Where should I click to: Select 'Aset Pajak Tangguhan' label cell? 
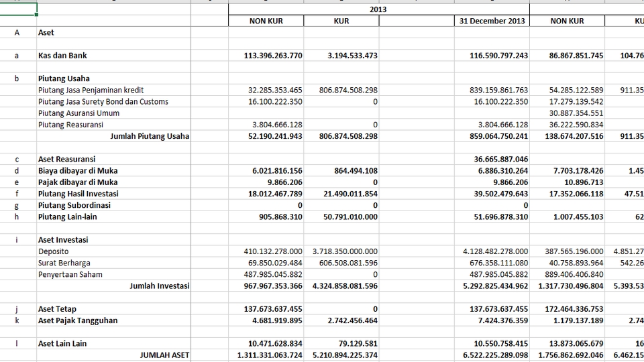tap(114, 320)
